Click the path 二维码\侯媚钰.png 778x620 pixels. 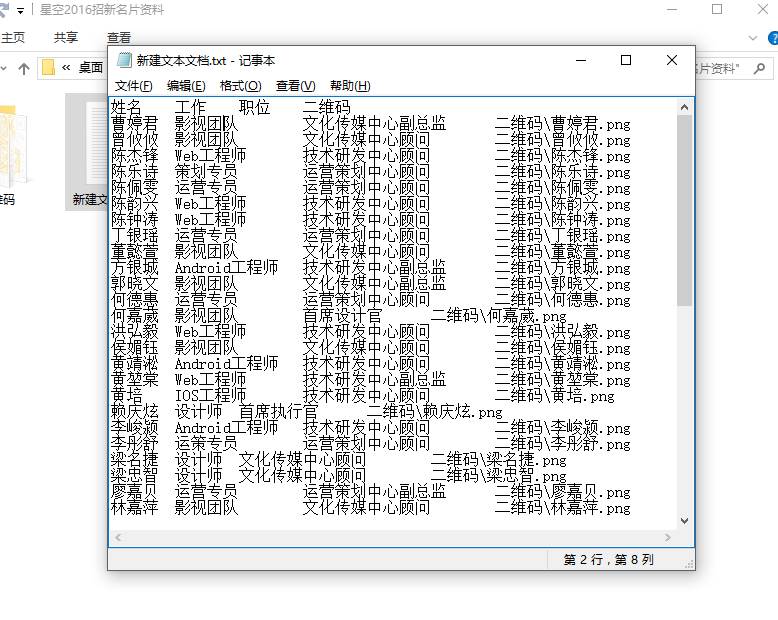pyautogui.click(x=563, y=348)
